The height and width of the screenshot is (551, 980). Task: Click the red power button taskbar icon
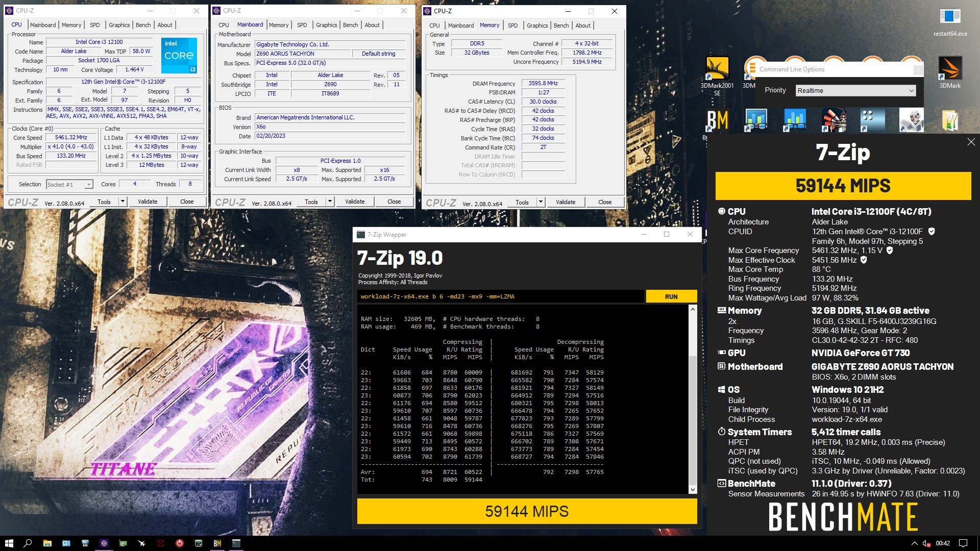180,543
